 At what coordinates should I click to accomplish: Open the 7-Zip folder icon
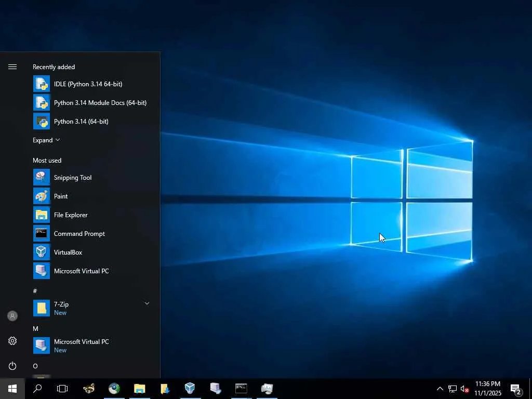point(42,308)
